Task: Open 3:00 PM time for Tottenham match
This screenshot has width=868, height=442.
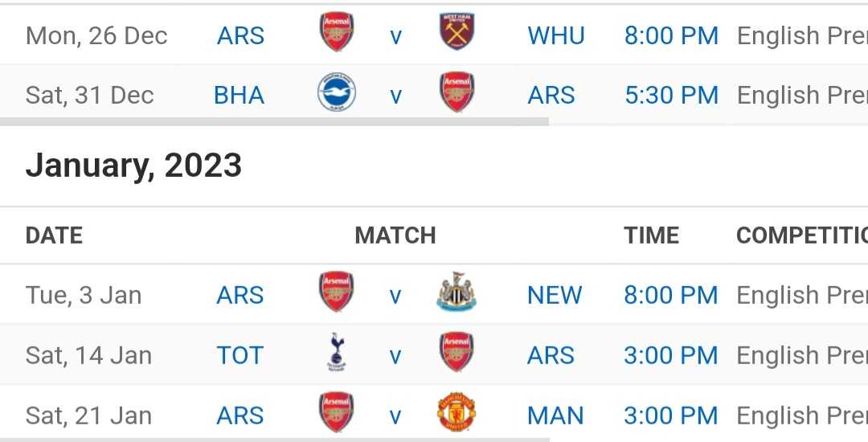Action: click(x=671, y=356)
